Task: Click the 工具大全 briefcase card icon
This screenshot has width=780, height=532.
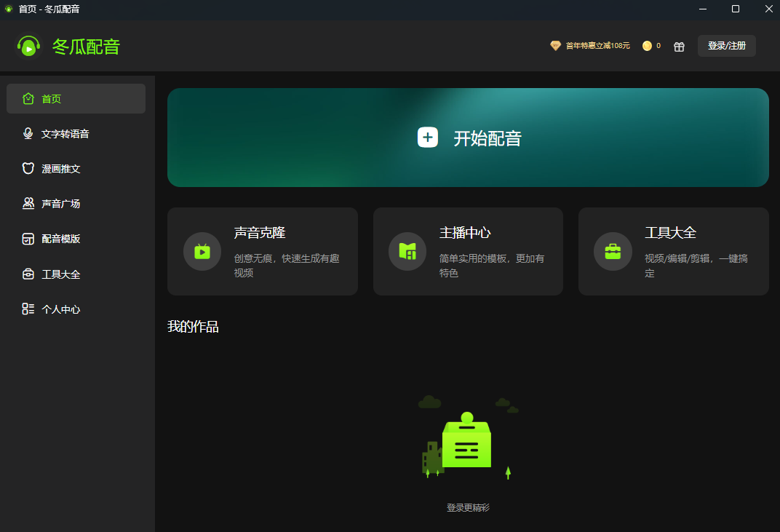Action: click(x=613, y=252)
